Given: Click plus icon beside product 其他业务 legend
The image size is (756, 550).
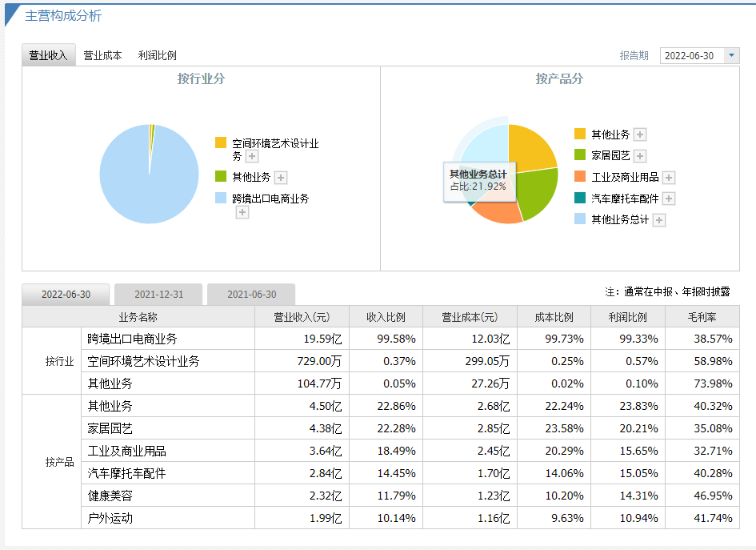Looking at the screenshot, I should point(640,134).
